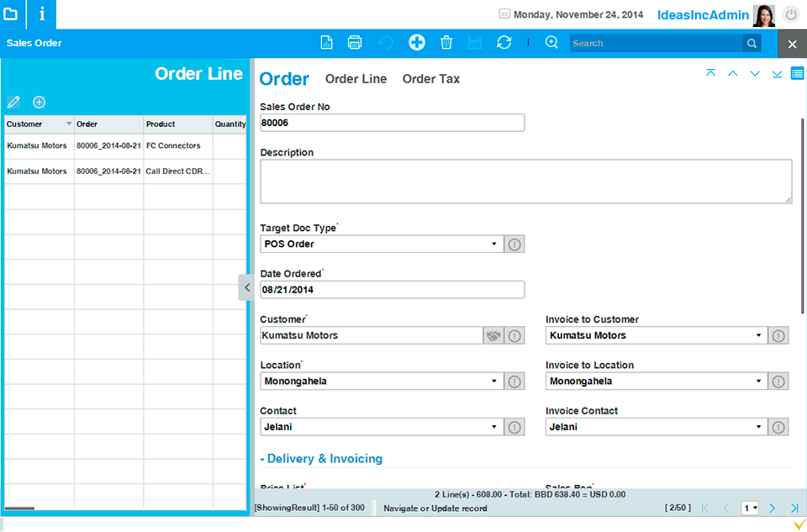Image resolution: width=807 pixels, height=532 pixels.
Task: Switch to the Order Tax tab
Action: [430, 79]
